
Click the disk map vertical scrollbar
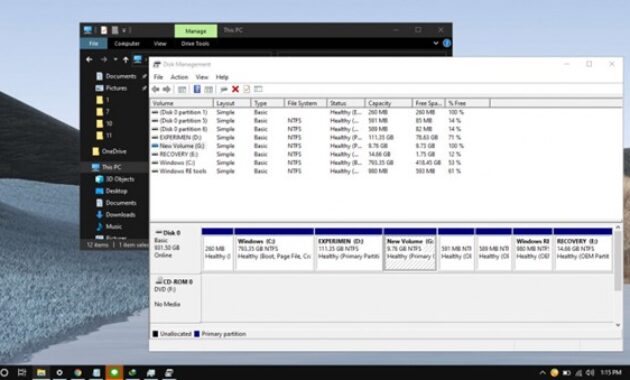[x=618, y=259]
